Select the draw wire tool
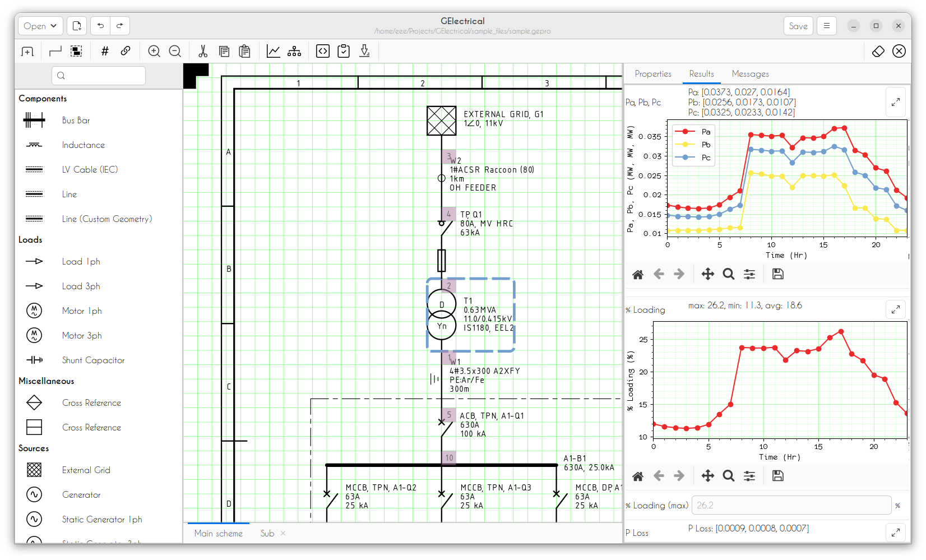This screenshot has height=560, width=926. tap(55, 52)
